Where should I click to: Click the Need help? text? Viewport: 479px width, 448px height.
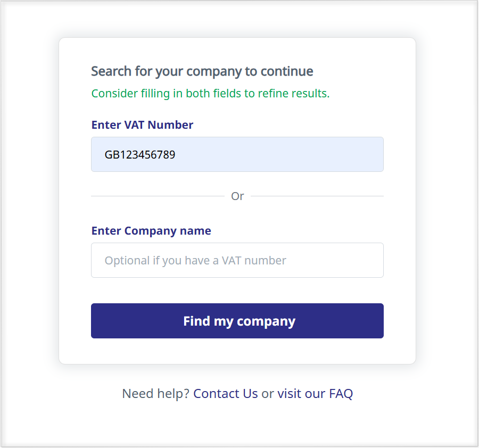pos(155,394)
